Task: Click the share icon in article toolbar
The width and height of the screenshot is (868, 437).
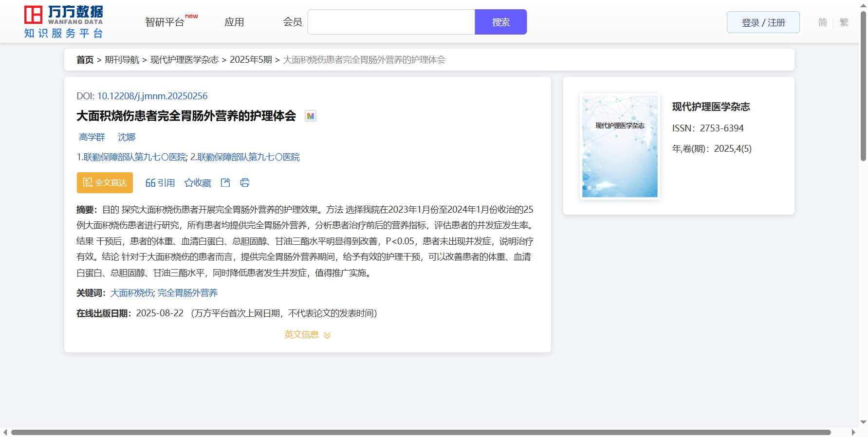Action: tap(225, 182)
